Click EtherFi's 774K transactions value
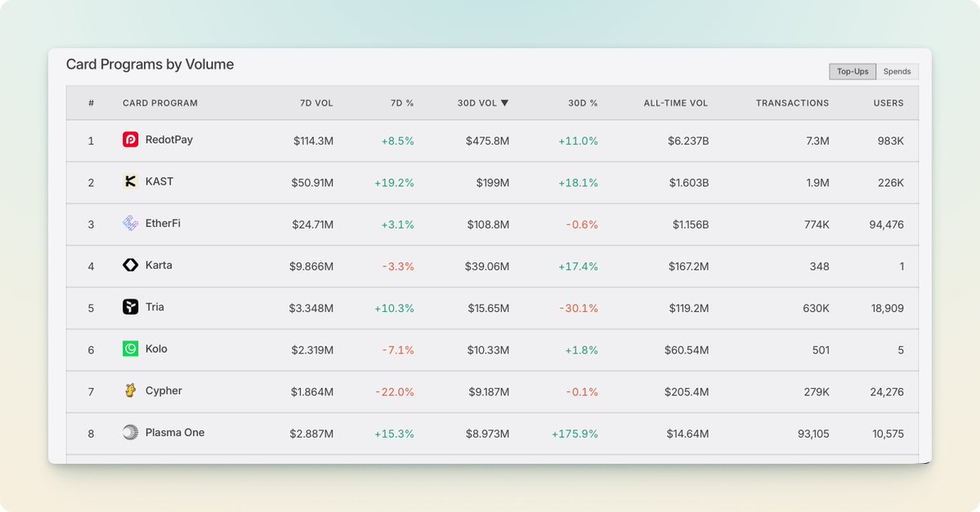Screen dimensions: 980x512 pos(817,225)
